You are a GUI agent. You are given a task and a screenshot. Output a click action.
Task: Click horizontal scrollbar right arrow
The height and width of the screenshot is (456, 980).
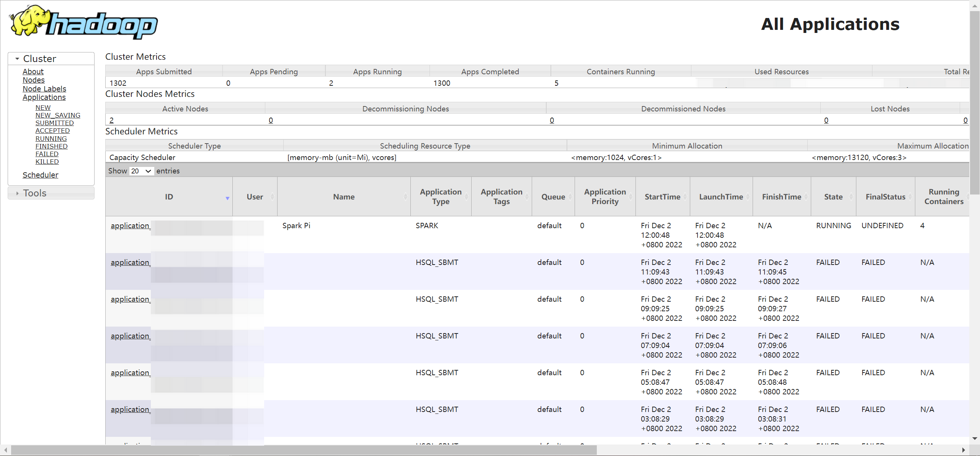coord(963,450)
